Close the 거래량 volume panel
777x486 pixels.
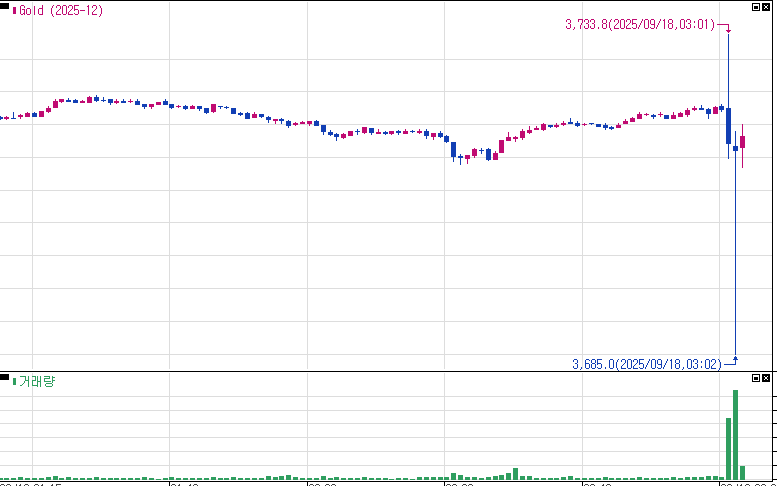pyautogui.click(x=766, y=378)
